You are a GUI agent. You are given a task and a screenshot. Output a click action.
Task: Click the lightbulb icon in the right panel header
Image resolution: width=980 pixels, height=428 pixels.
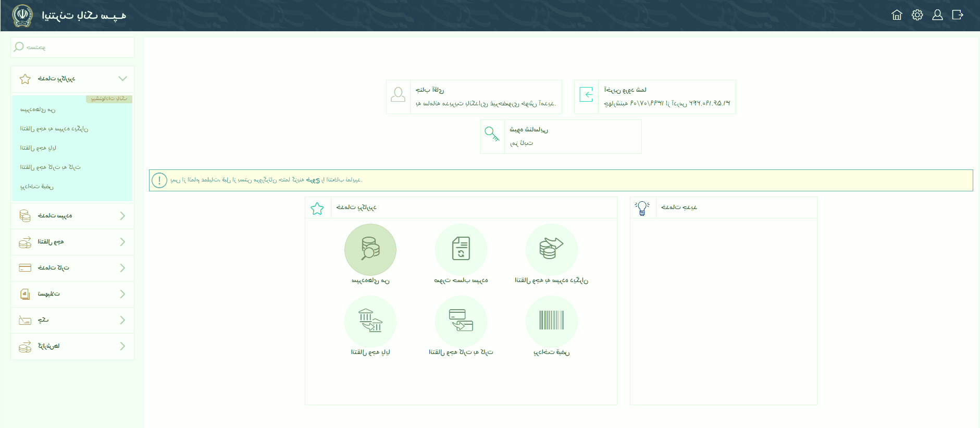pos(642,207)
